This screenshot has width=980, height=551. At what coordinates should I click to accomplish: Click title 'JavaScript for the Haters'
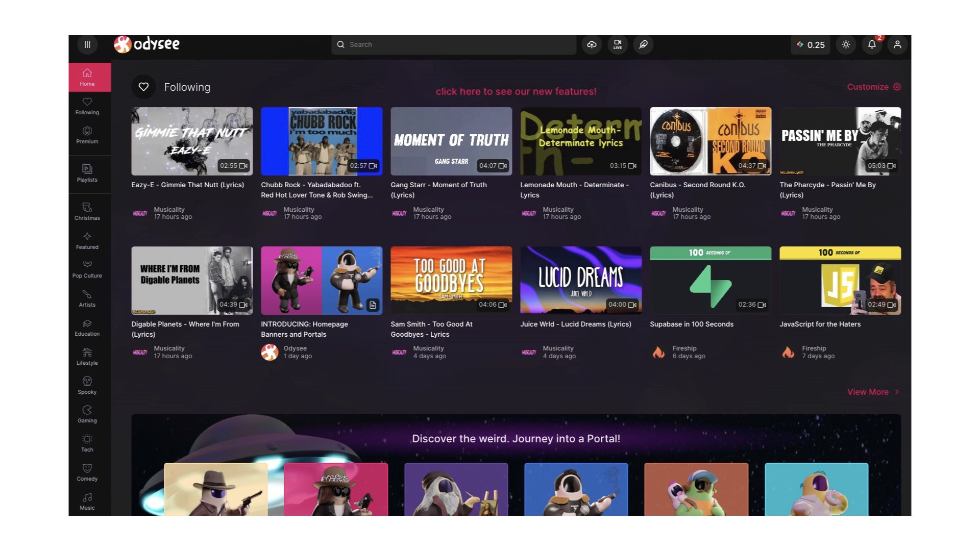click(820, 324)
